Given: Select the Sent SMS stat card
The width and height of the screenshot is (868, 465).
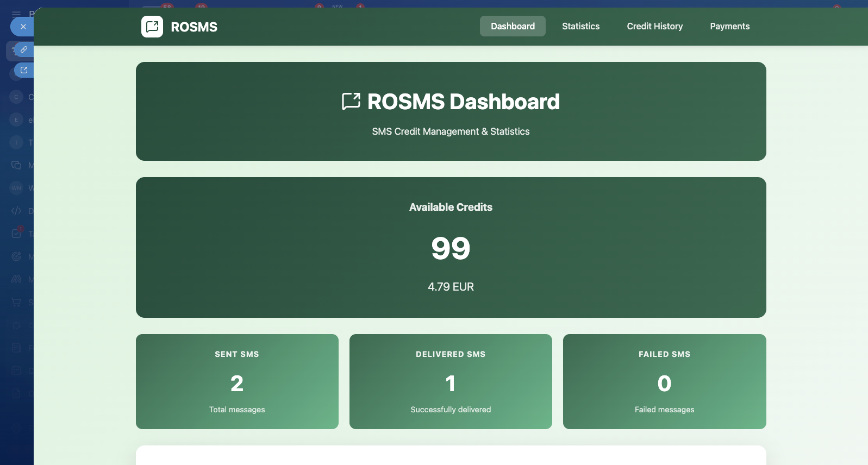Looking at the screenshot, I should 237,381.
